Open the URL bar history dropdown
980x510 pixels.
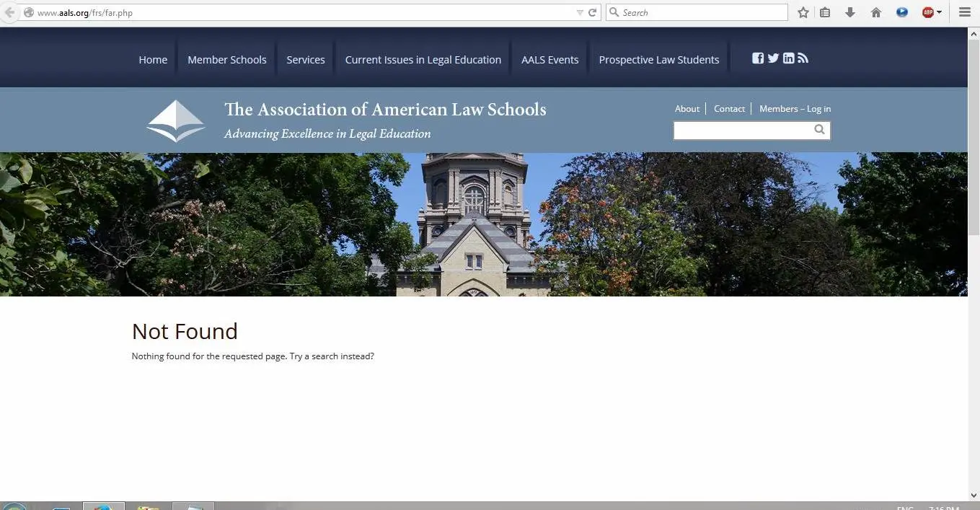click(580, 12)
